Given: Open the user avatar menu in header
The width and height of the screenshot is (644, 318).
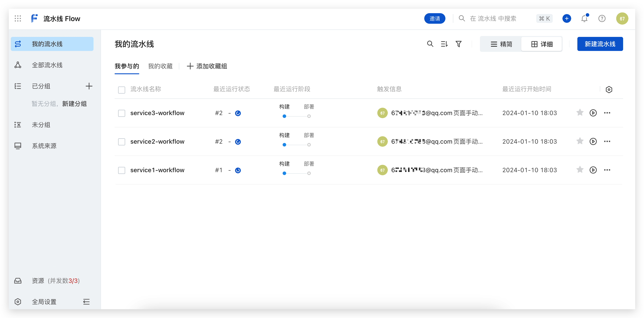Looking at the screenshot, I should coord(622,18).
